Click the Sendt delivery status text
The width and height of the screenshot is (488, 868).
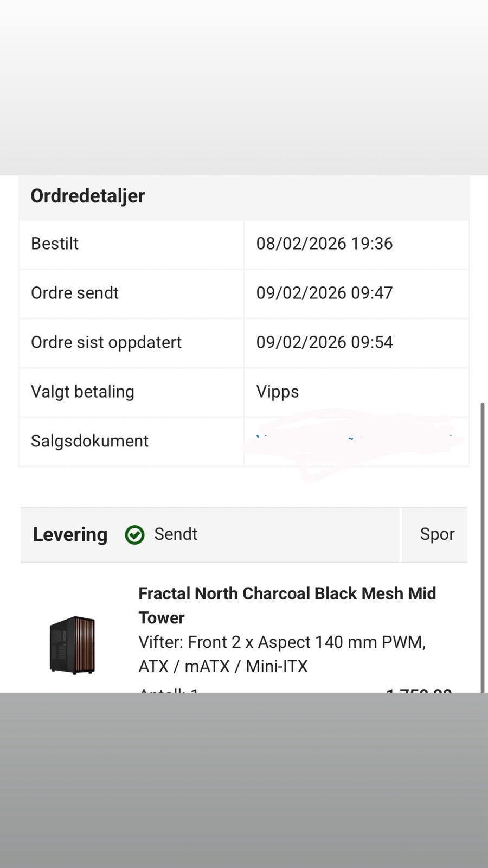click(176, 534)
